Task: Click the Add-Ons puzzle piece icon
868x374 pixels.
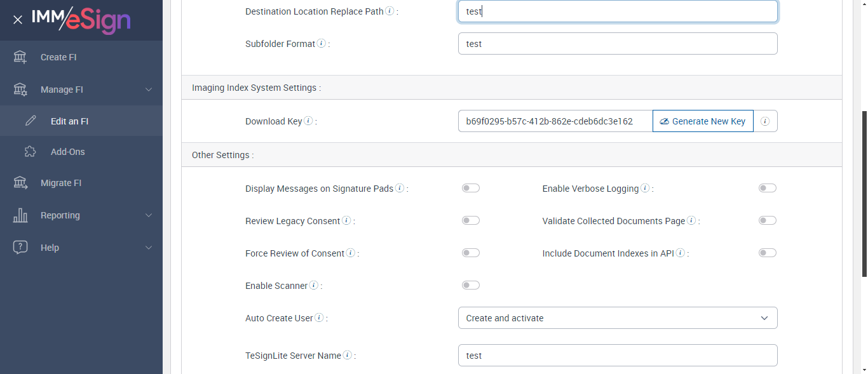Action: coord(30,152)
